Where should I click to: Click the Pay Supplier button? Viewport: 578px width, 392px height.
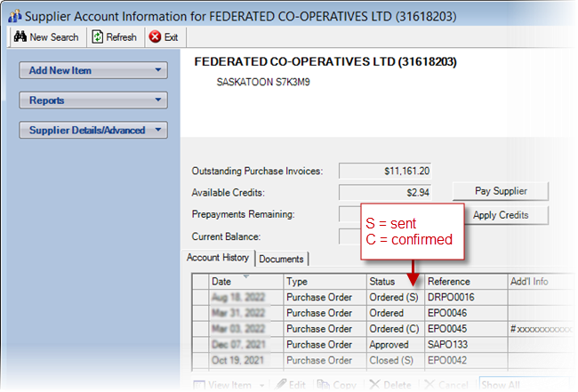click(x=501, y=191)
